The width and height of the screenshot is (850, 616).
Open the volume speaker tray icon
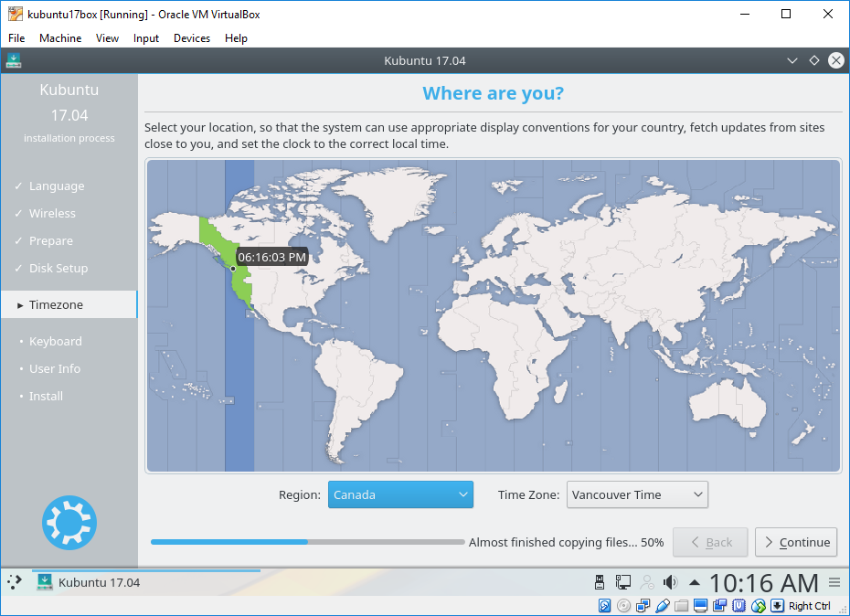point(671,582)
